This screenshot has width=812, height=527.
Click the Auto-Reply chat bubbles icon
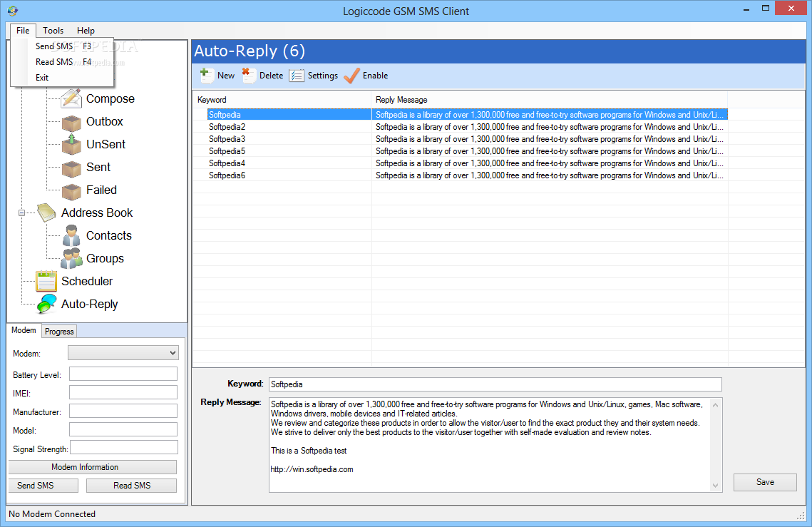click(46, 304)
